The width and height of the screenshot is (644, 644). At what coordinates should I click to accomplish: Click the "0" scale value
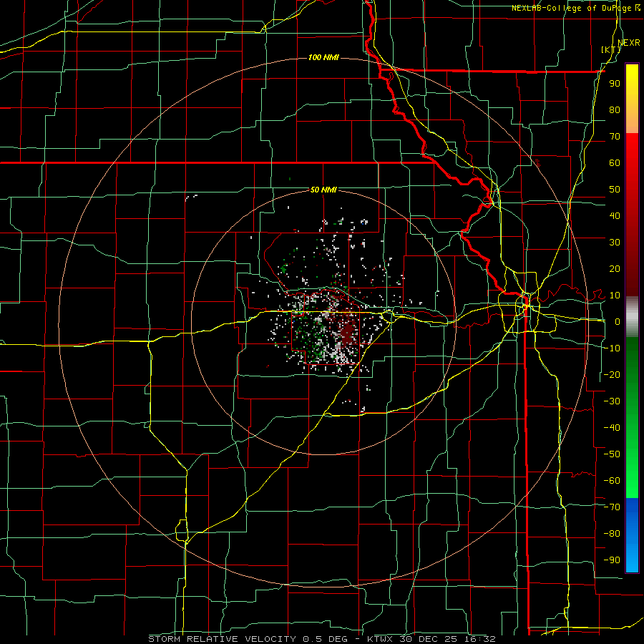tap(618, 322)
